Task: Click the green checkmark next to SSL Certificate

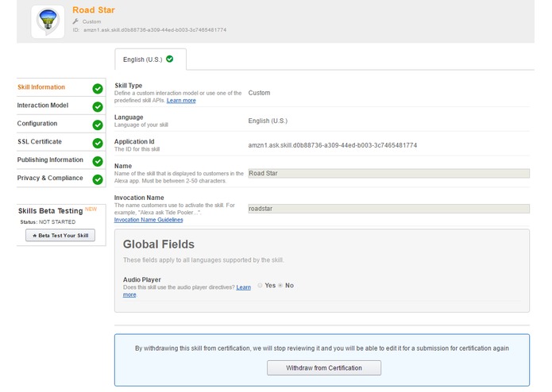Action: click(98, 143)
